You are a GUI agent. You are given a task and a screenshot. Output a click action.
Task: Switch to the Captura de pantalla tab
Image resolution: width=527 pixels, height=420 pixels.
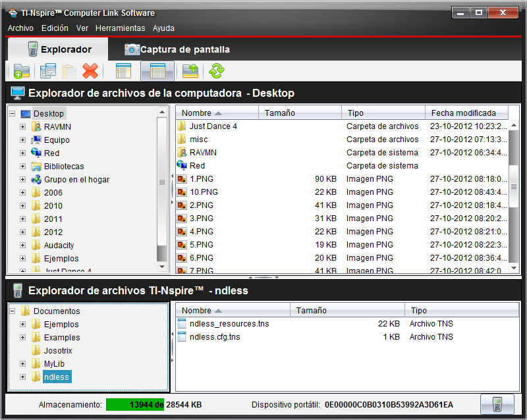(177, 49)
